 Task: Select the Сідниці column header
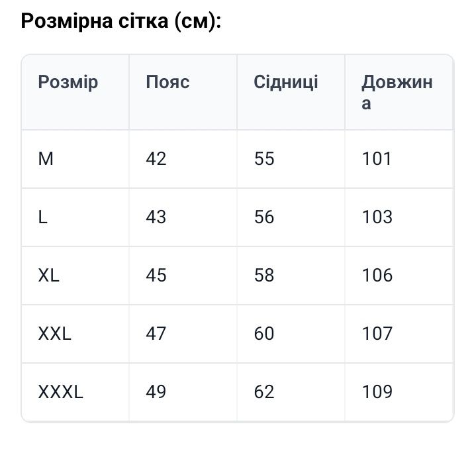(286, 82)
